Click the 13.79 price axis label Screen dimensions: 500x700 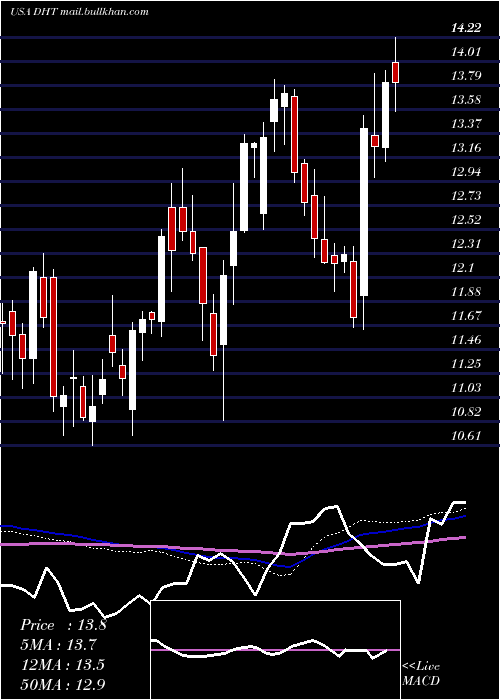point(466,76)
